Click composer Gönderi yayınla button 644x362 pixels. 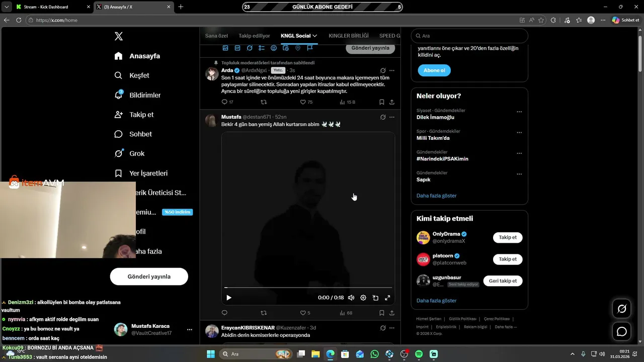[370, 48]
